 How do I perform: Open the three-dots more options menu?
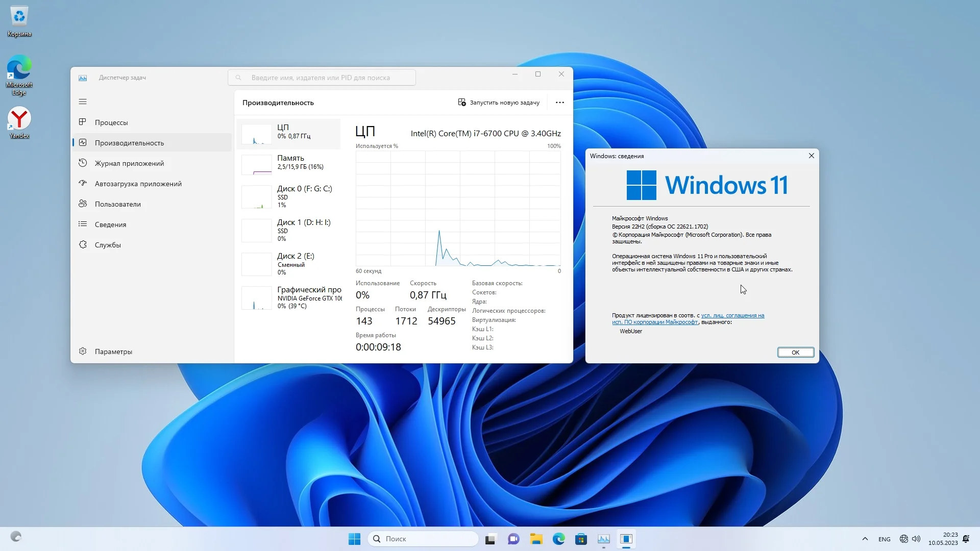560,103
